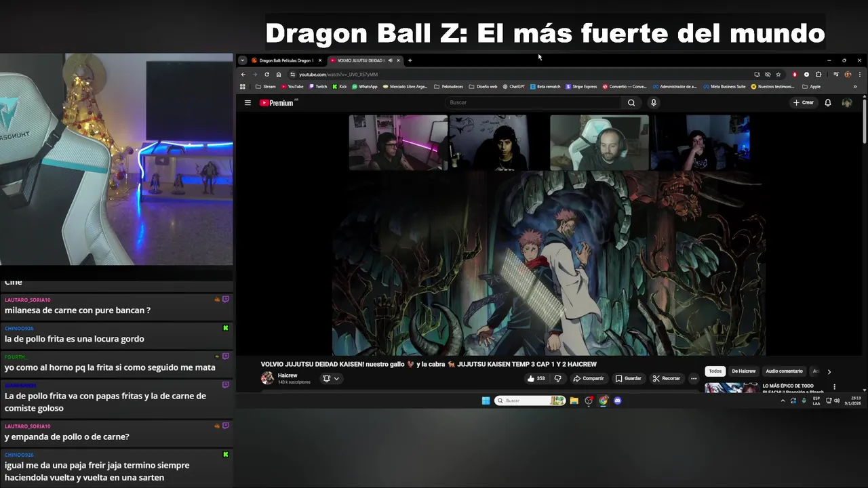The width and height of the screenshot is (868, 488).
Task: Open File Explorer from the taskbar
Action: [x=574, y=401]
